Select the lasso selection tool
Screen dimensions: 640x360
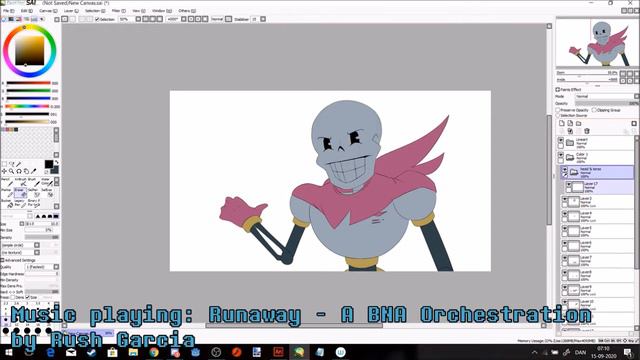point(12,164)
